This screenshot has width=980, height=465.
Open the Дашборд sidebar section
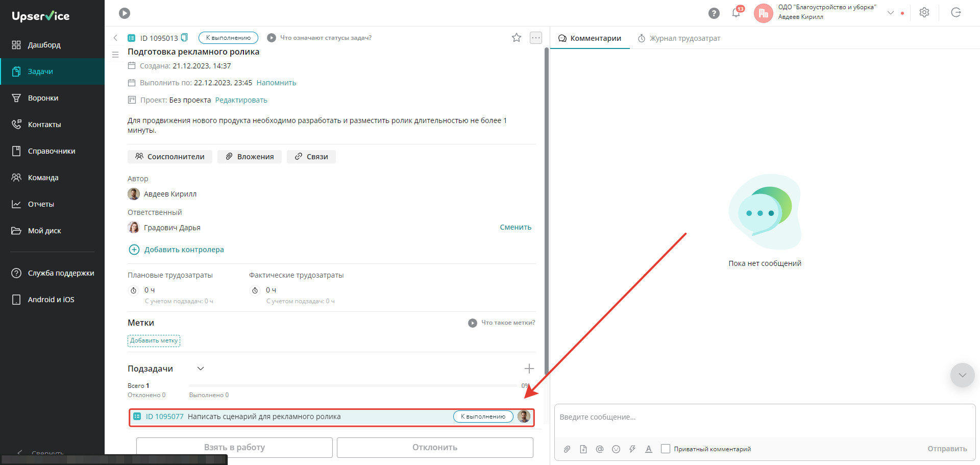click(x=52, y=45)
